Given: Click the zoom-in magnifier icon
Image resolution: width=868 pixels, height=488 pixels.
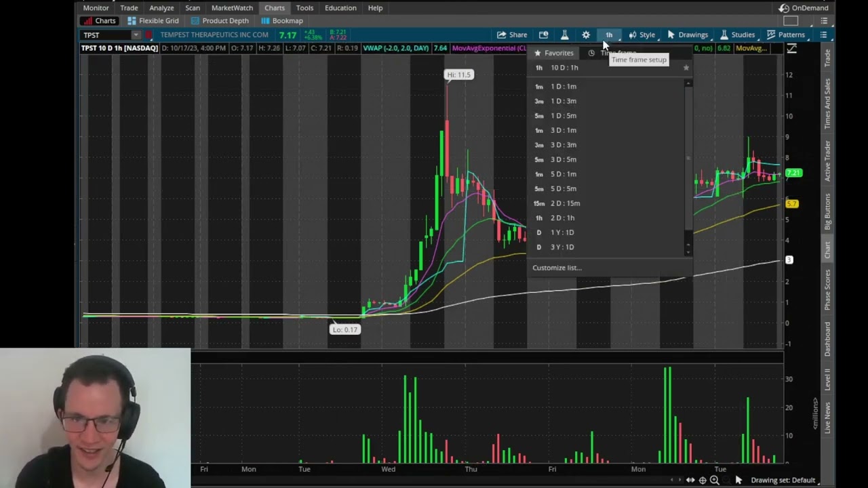Looking at the screenshot, I should (x=714, y=480).
